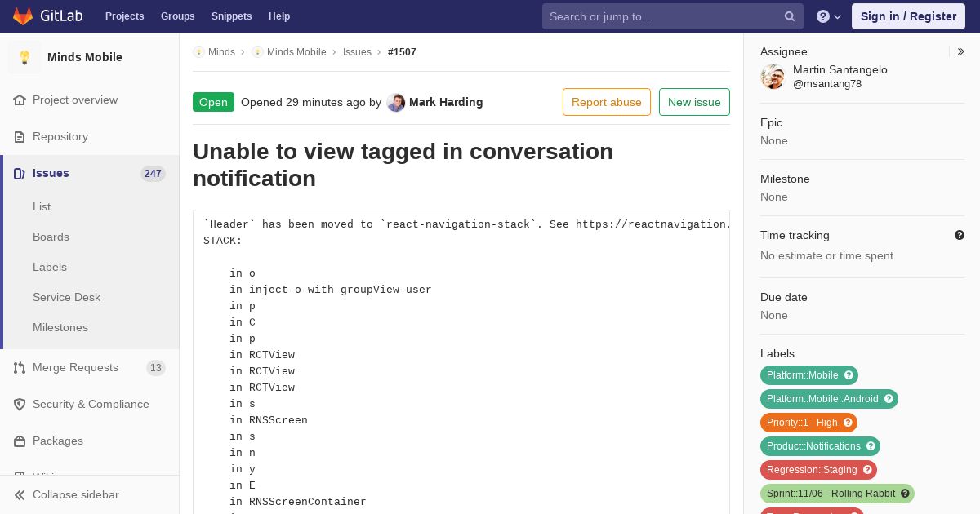980x514 pixels.
Task: Click the Minds Mobile project avatar
Action: 24,57
